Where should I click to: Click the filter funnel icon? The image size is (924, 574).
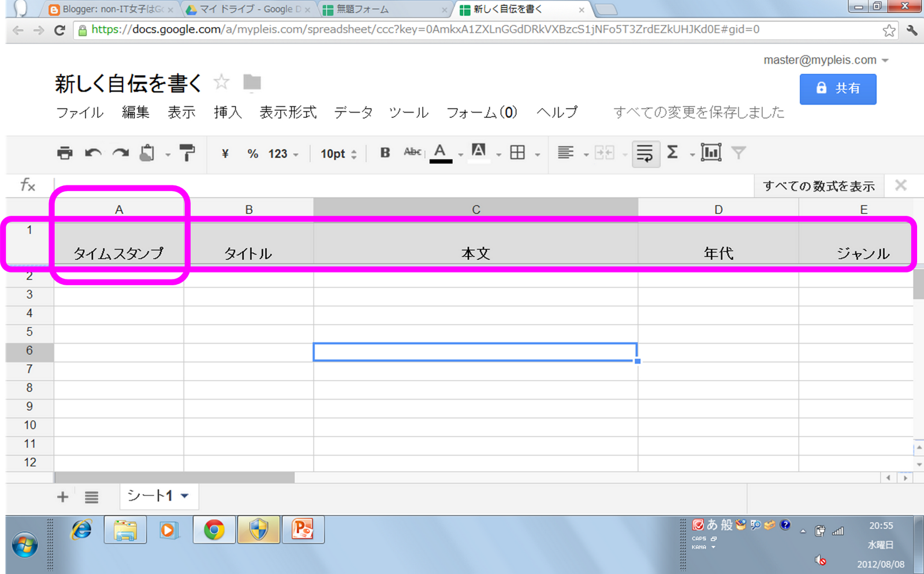click(x=739, y=153)
